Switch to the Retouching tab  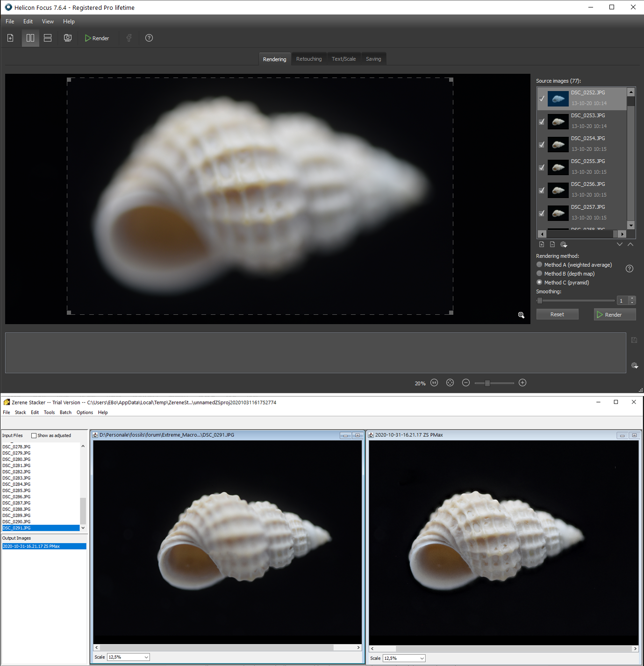pyautogui.click(x=309, y=59)
